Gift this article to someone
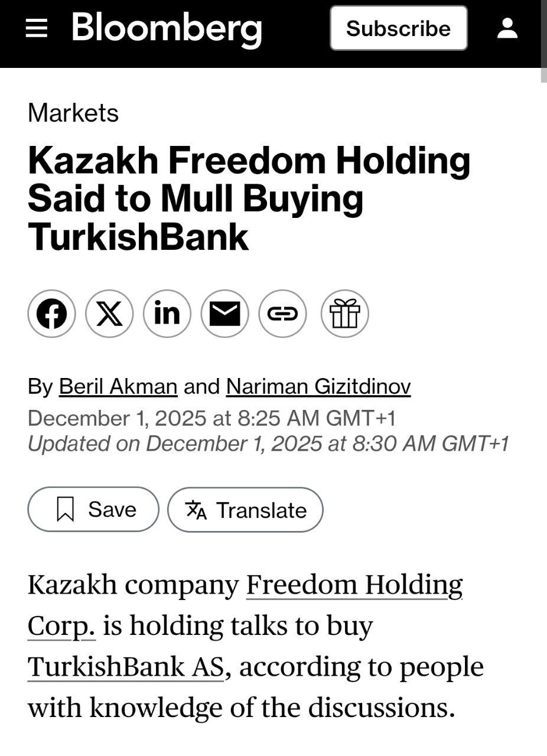 coord(345,314)
